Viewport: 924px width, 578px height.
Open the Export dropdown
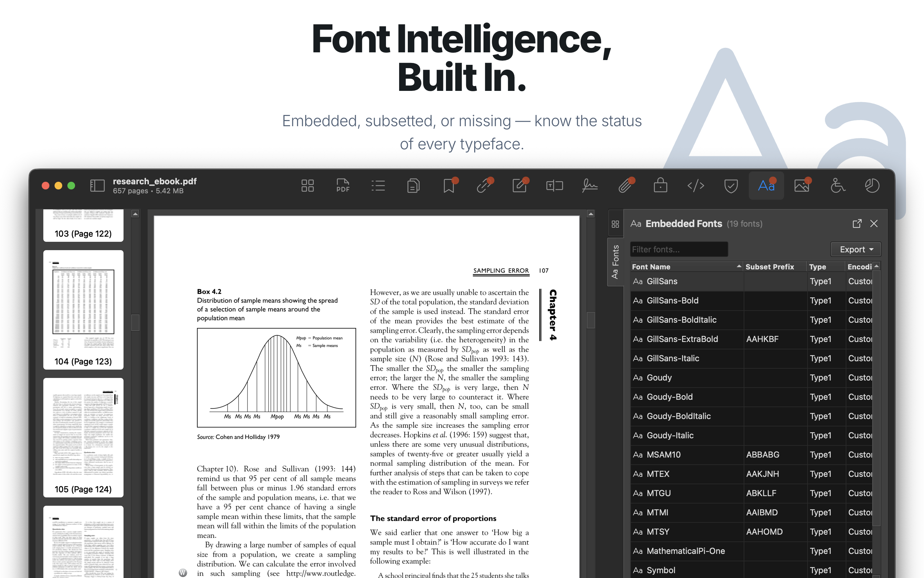856,249
